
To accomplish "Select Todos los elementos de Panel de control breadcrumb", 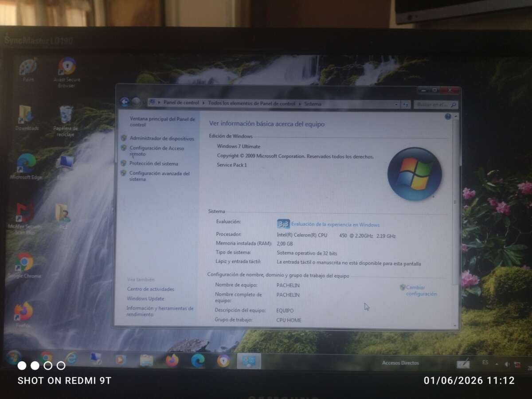I will pyautogui.click(x=251, y=103).
